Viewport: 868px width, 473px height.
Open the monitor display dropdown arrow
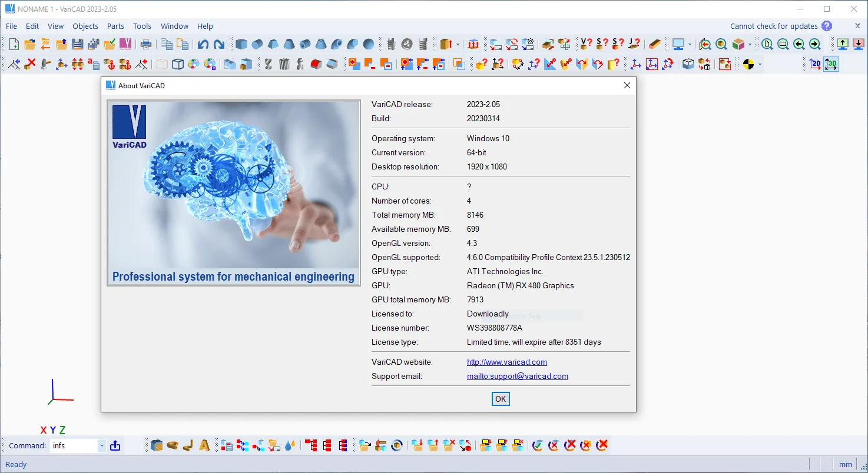pyautogui.click(x=690, y=45)
